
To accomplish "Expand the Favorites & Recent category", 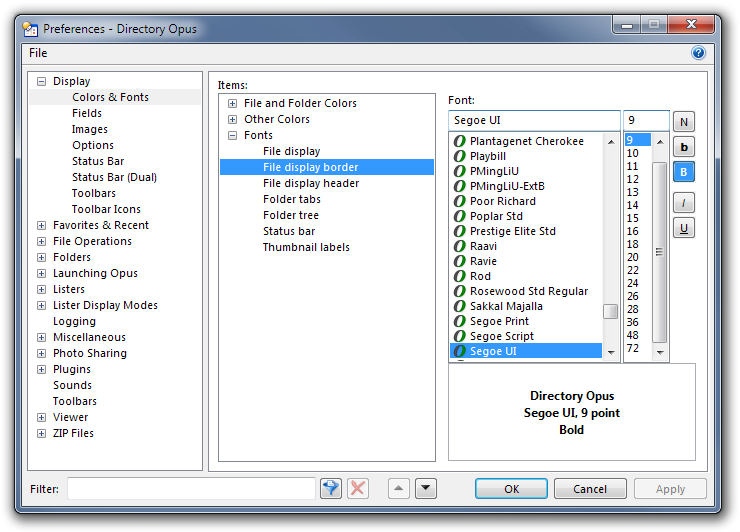I will (x=42, y=225).
